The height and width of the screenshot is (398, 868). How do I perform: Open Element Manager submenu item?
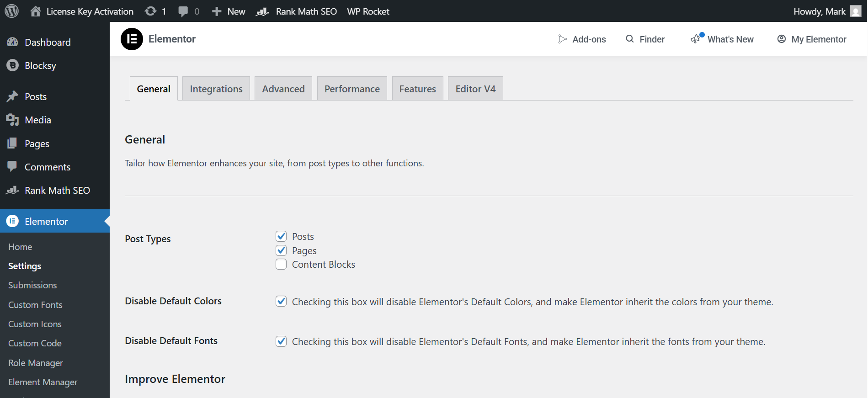[x=43, y=382]
